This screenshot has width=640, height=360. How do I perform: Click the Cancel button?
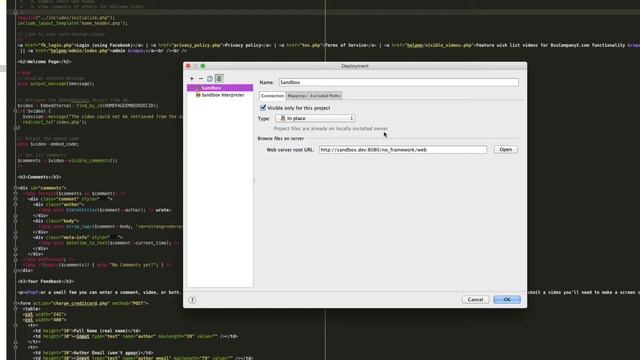pos(475,300)
